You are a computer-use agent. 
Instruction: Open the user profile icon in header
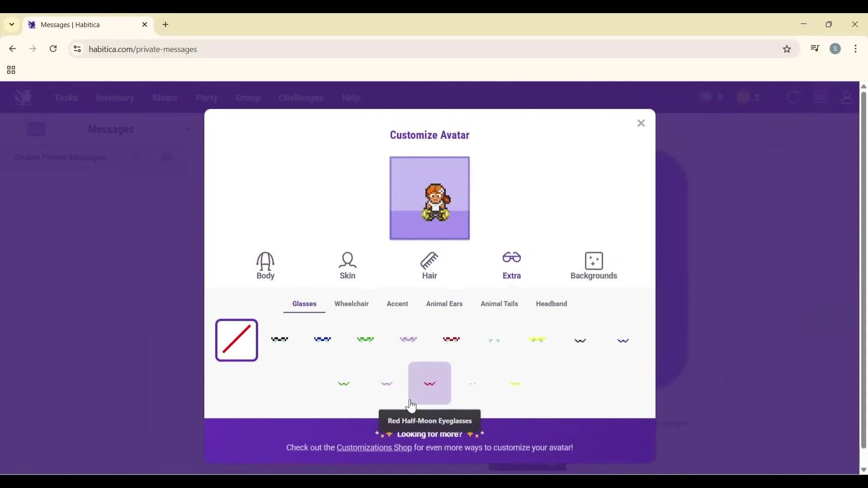[x=847, y=97]
